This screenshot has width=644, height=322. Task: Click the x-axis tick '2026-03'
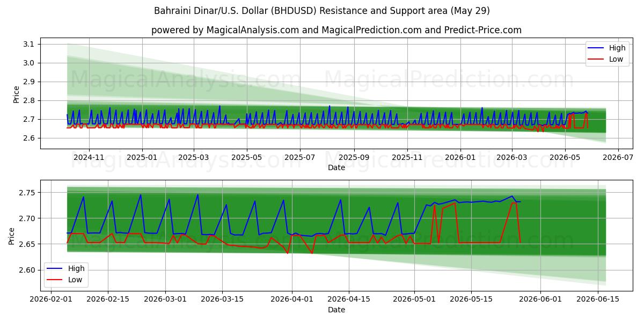[x=512, y=157]
